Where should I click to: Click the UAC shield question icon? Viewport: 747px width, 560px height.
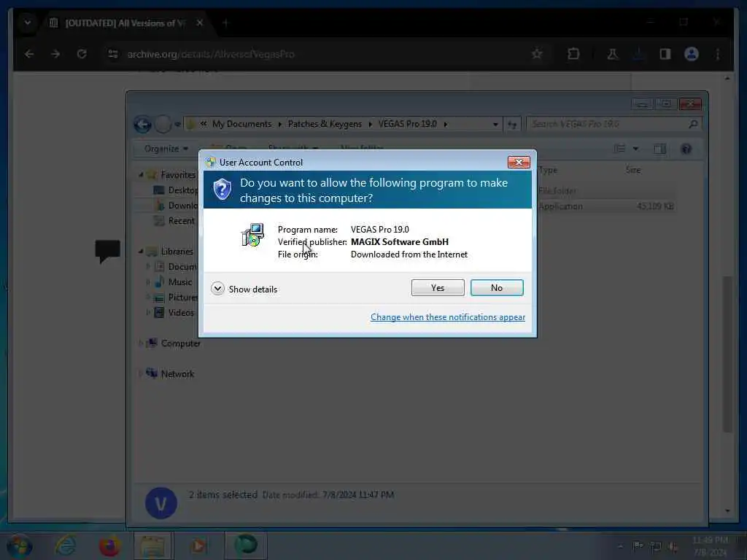click(222, 190)
